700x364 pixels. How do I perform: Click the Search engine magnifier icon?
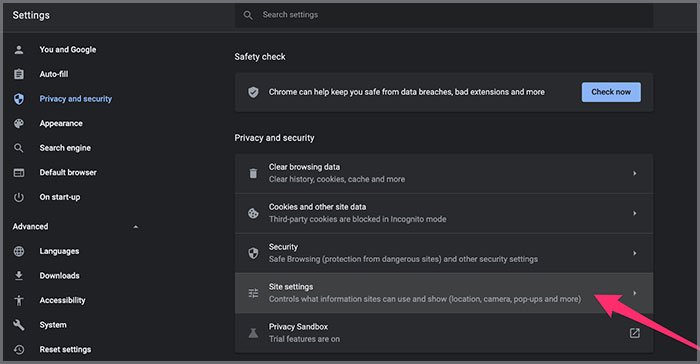[x=19, y=148]
